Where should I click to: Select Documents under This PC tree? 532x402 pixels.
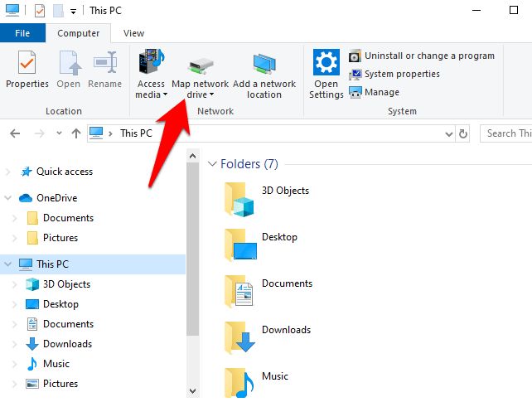[x=68, y=324]
